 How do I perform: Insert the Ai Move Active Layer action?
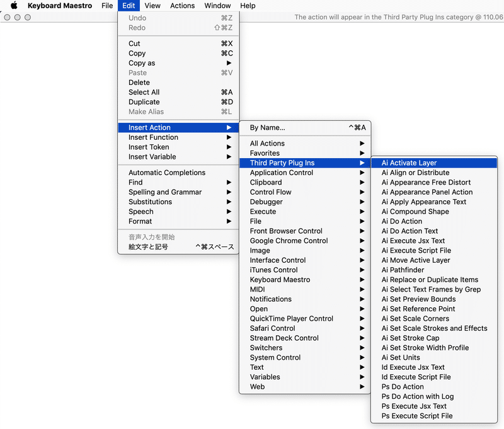(434, 260)
